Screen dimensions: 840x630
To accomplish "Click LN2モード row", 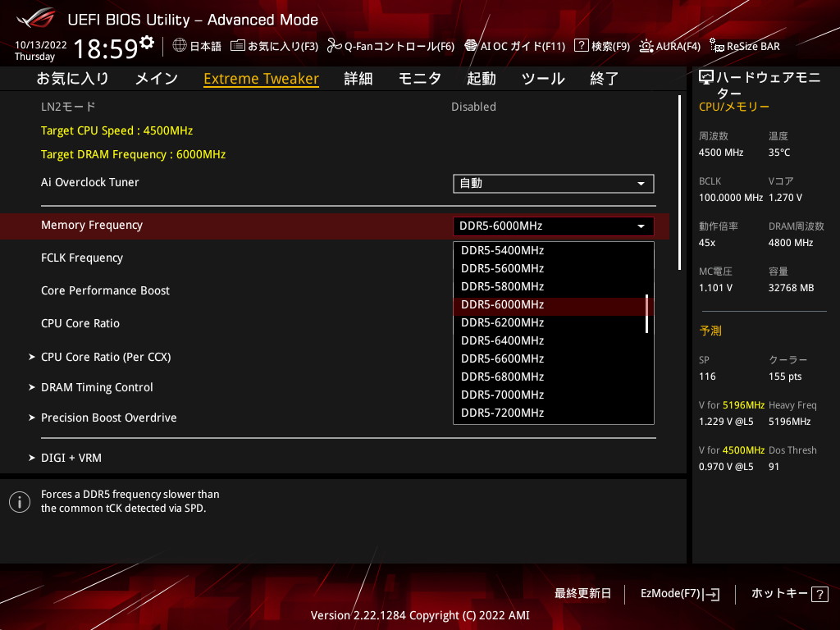I will coord(335,107).
